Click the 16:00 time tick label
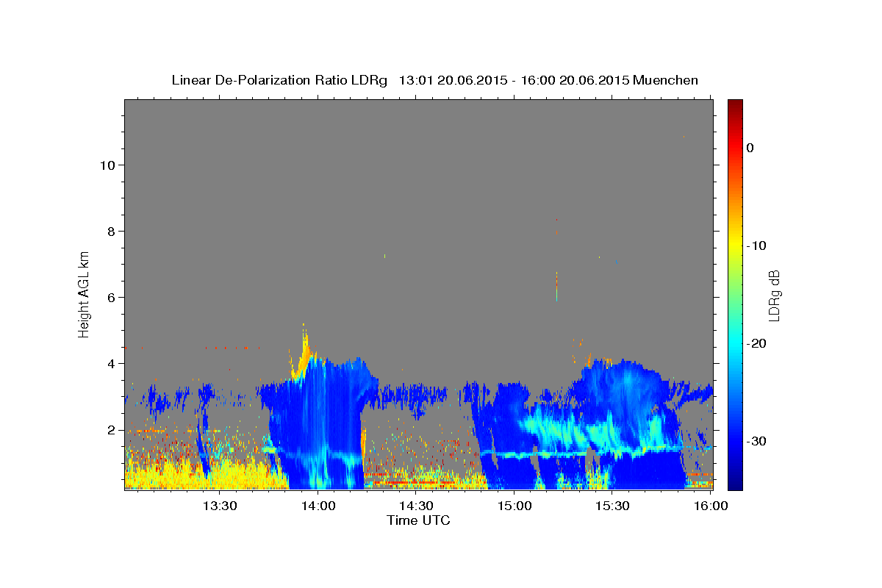882x588 pixels. 710,506
